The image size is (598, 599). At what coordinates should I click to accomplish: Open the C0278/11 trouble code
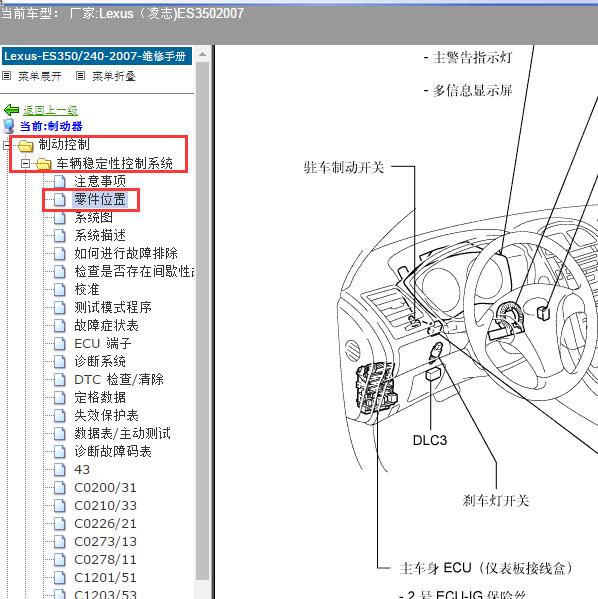[105, 559]
